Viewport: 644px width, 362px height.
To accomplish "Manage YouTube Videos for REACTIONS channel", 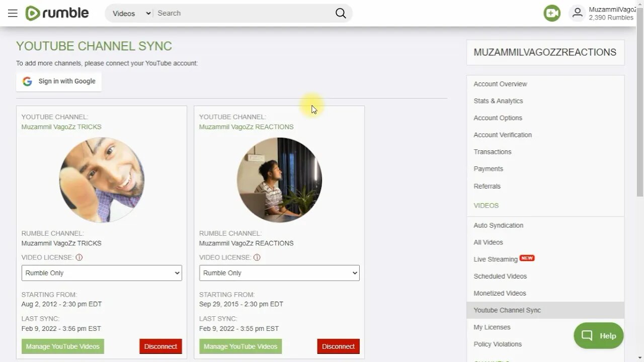I will 240,346.
